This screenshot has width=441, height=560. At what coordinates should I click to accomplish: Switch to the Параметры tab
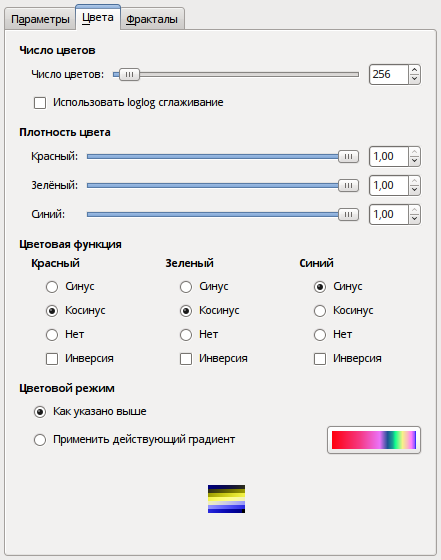40,19
